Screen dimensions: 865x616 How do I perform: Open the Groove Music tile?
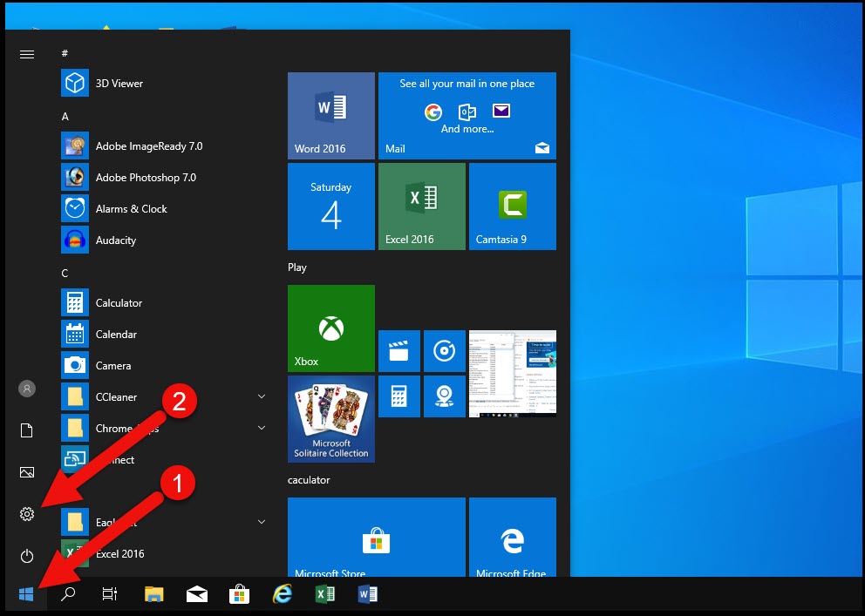(x=445, y=350)
